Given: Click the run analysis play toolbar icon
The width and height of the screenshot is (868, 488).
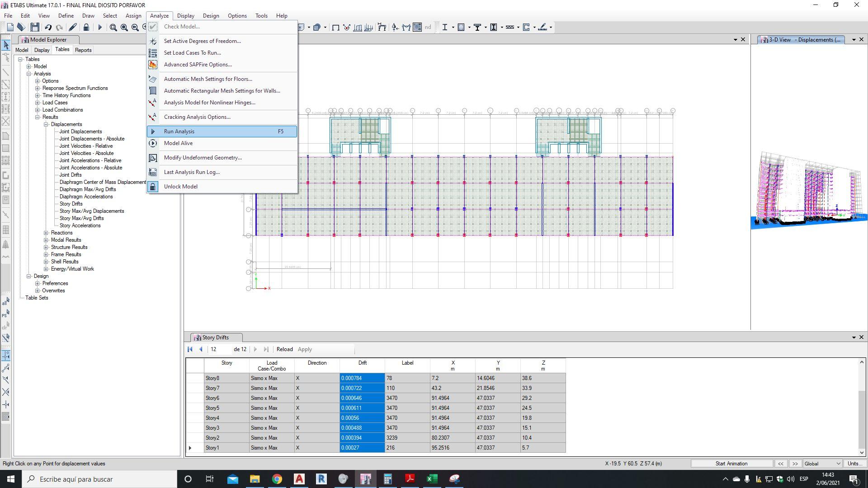Looking at the screenshot, I should [x=100, y=27].
